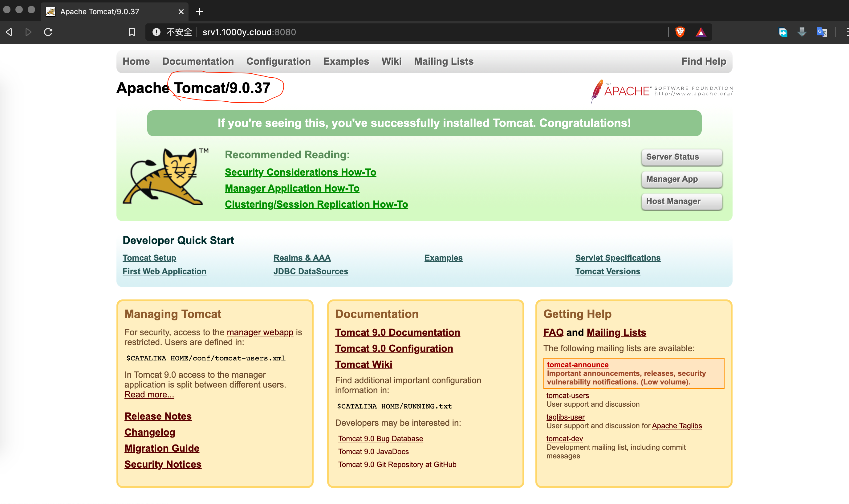Click the Host Manager button
The height and width of the screenshot is (504, 849).
682,201
